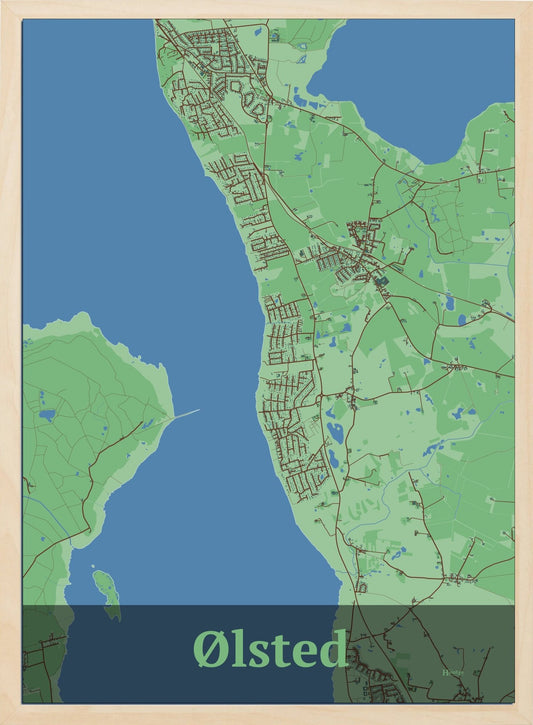Select the looped cul-de-sac streets near the top
The height and width of the screenshot is (725, 533).
pos(247,99)
